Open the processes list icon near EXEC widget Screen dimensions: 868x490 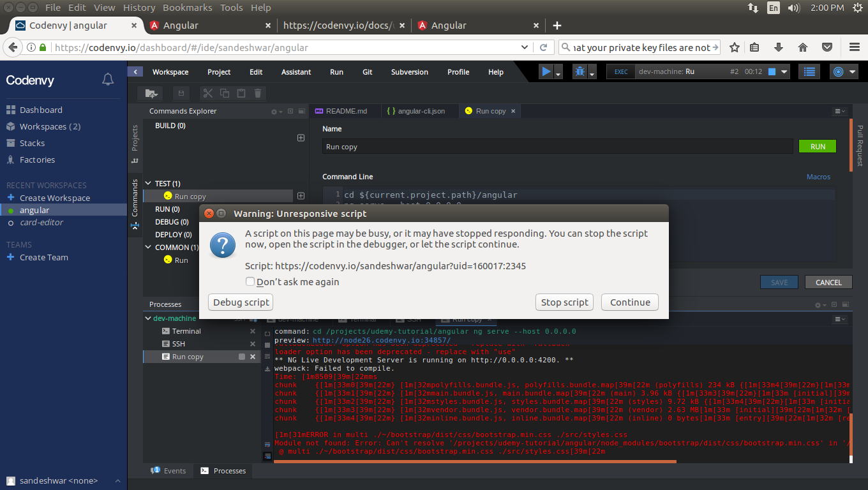(x=809, y=71)
